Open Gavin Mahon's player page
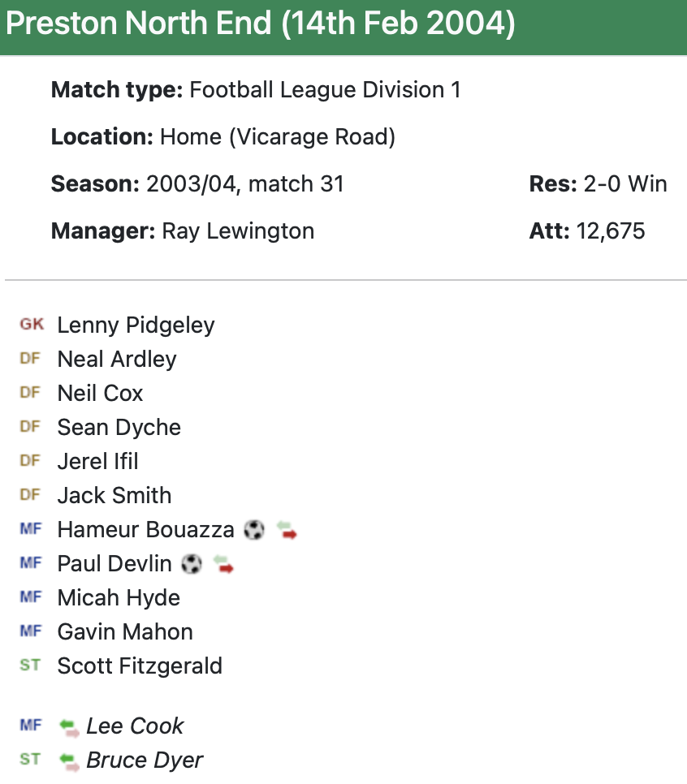Viewport: 687px width, 784px height. pos(125,632)
